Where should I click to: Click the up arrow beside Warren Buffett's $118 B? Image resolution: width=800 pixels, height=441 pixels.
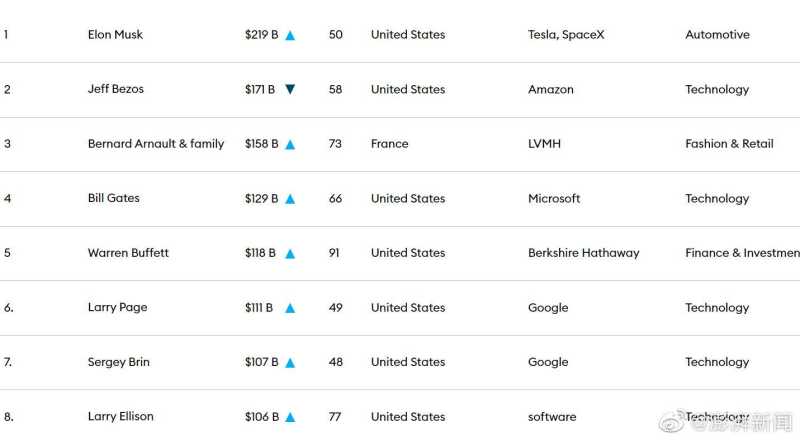coord(290,254)
